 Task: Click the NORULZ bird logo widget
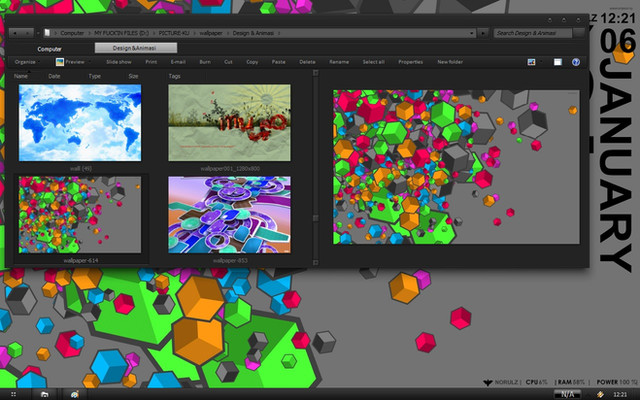488,382
